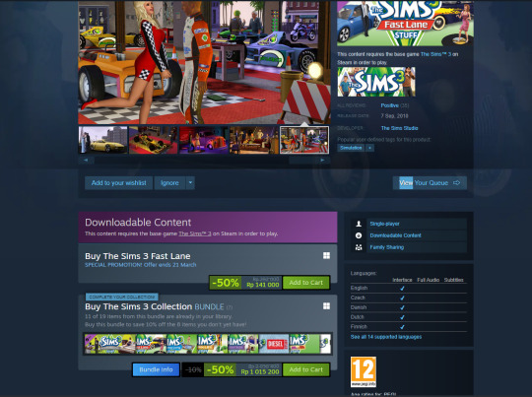Open Bundle info
The height and width of the screenshot is (397, 532).
click(156, 369)
